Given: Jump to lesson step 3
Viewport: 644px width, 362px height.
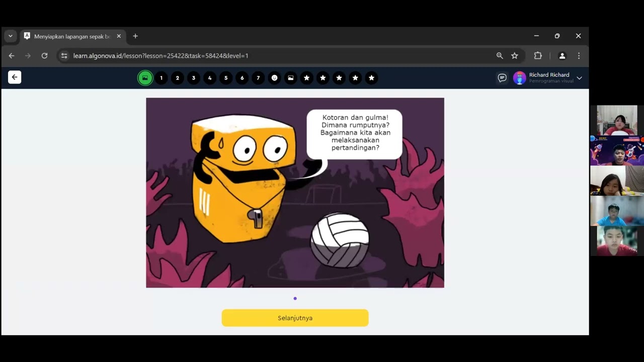Looking at the screenshot, I should (x=194, y=78).
